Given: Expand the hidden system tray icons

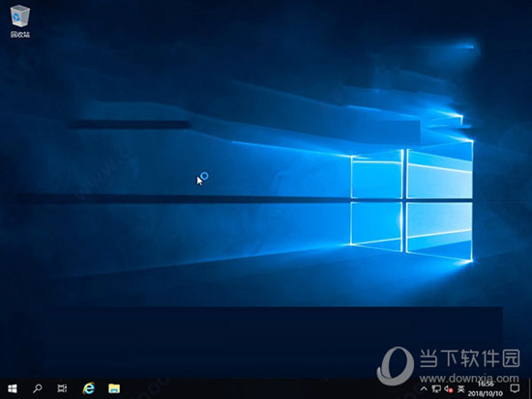Looking at the screenshot, I should click(x=424, y=388).
